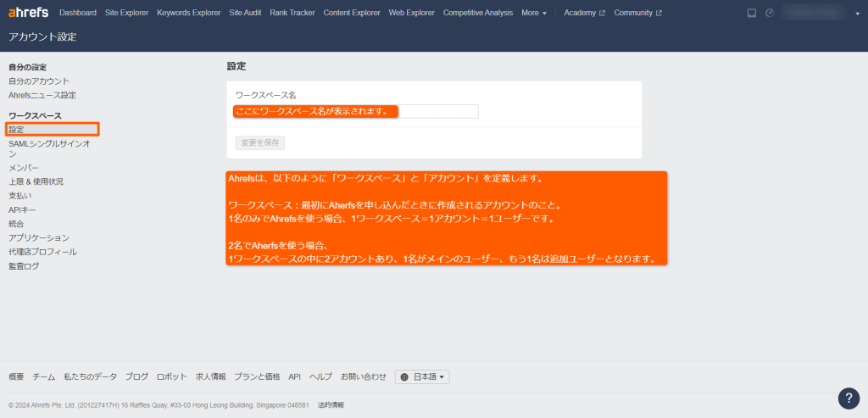Select 自分のアカウント in sidebar
This screenshot has height=418, width=868.
click(39, 81)
